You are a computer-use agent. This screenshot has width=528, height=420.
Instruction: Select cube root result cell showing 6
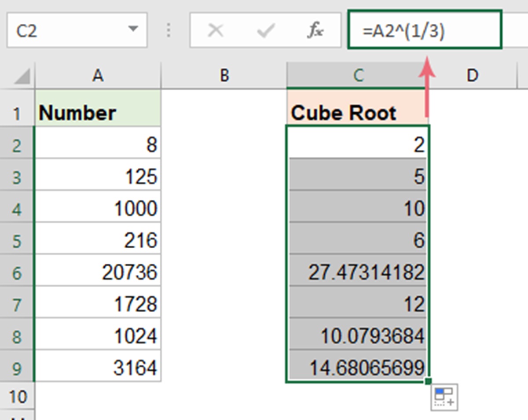[357, 239]
